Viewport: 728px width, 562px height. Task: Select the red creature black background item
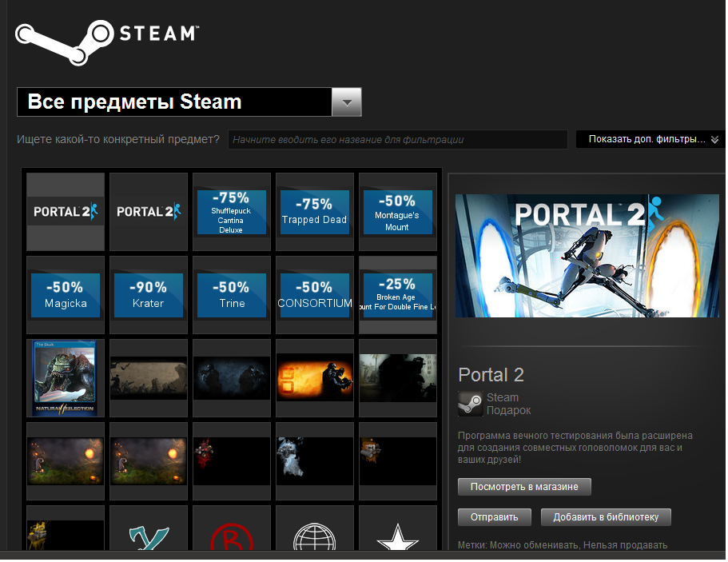tap(232, 461)
